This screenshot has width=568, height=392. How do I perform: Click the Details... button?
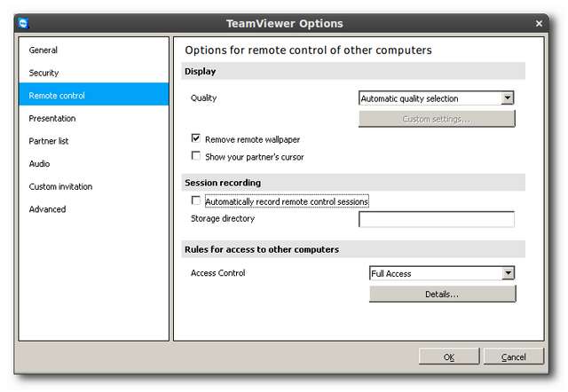pos(442,294)
